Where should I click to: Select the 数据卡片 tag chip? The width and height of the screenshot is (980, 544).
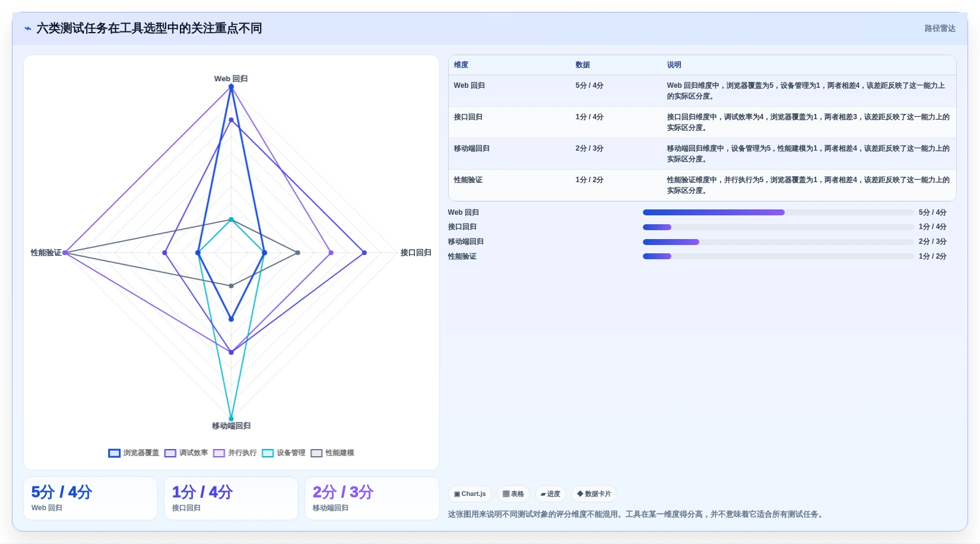point(594,494)
